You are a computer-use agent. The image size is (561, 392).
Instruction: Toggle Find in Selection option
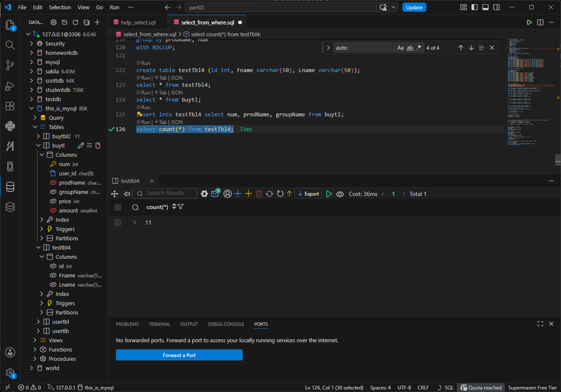pyautogui.click(x=481, y=48)
